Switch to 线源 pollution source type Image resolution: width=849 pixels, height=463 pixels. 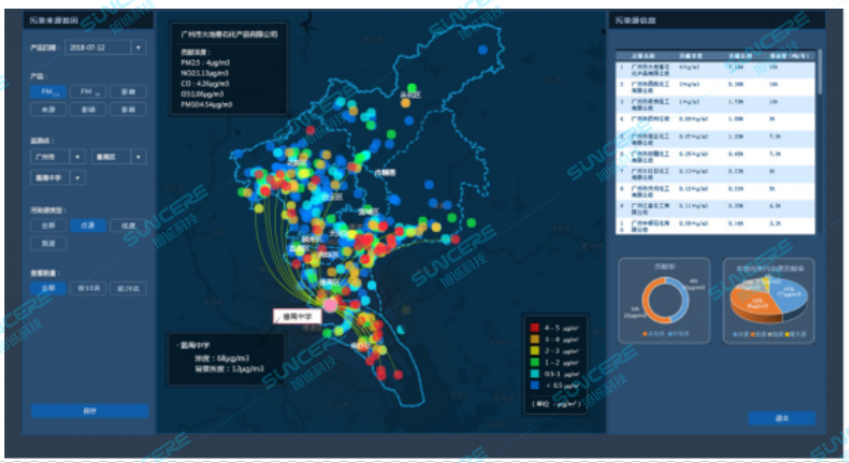126,226
